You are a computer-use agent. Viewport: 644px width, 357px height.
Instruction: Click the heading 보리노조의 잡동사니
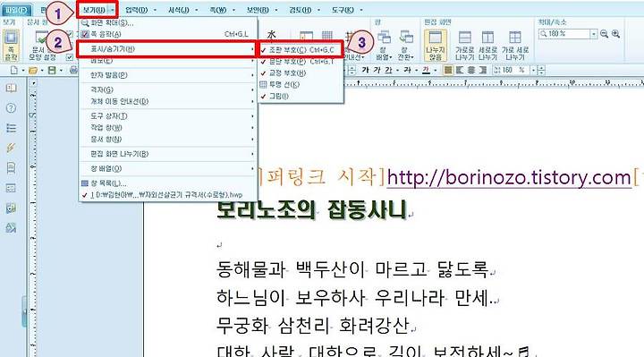[x=311, y=210]
